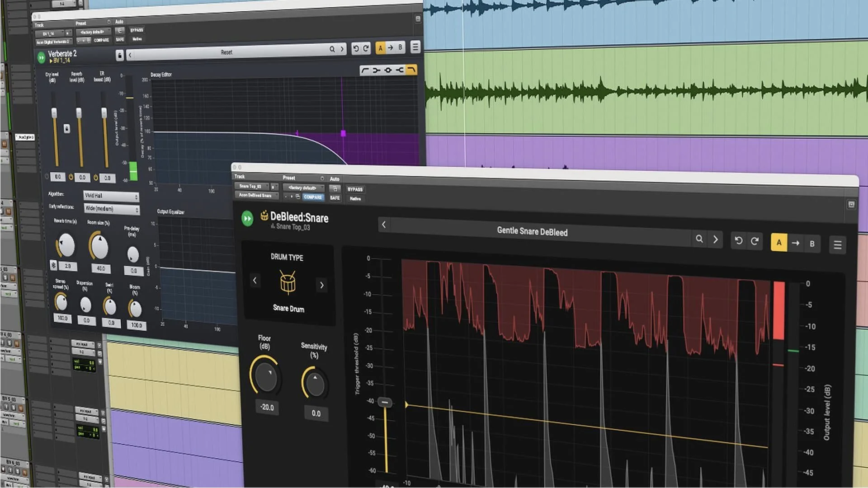Screen dimensions: 868x488
Task: Switch to setting B in DeBleed A/B compare
Action: [x=812, y=244]
